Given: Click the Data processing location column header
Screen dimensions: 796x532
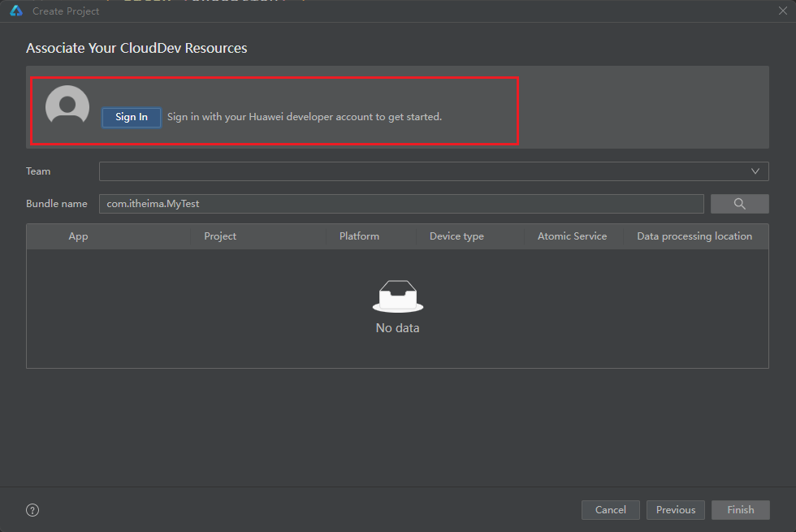Looking at the screenshot, I should [x=694, y=236].
